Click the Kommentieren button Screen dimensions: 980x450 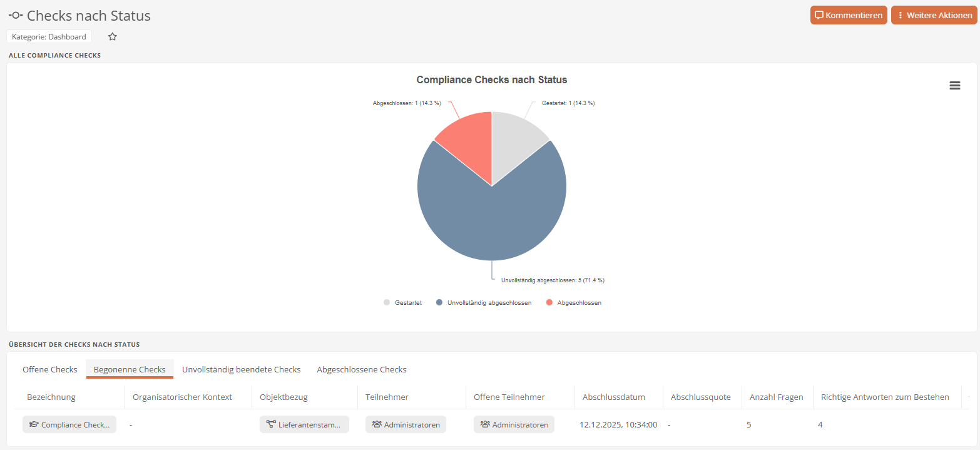849,16
